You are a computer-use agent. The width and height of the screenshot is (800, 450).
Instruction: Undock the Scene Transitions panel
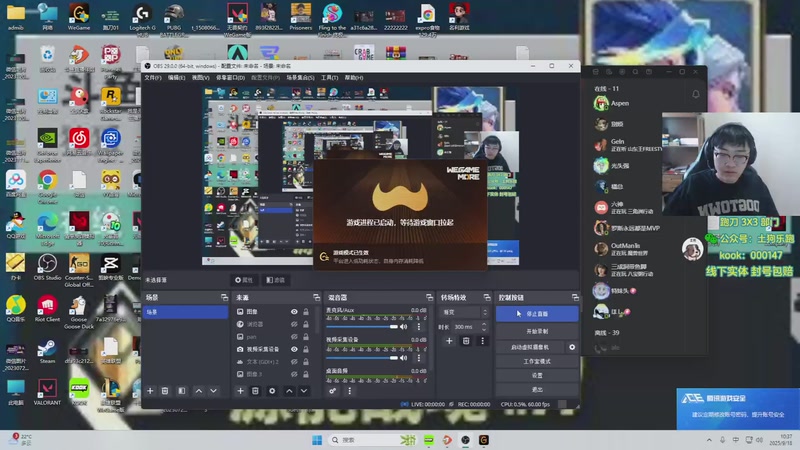(487, 297)
